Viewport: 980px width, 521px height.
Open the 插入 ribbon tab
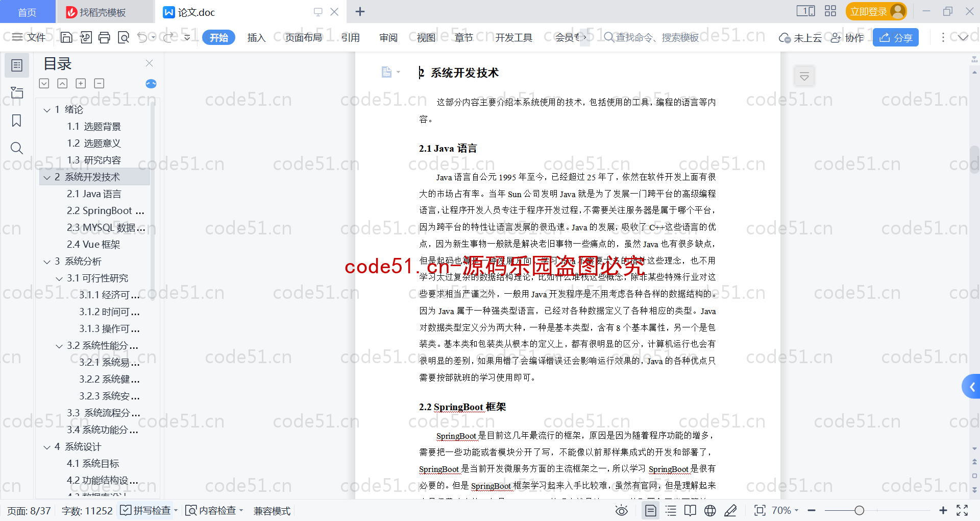click(256, 37)
